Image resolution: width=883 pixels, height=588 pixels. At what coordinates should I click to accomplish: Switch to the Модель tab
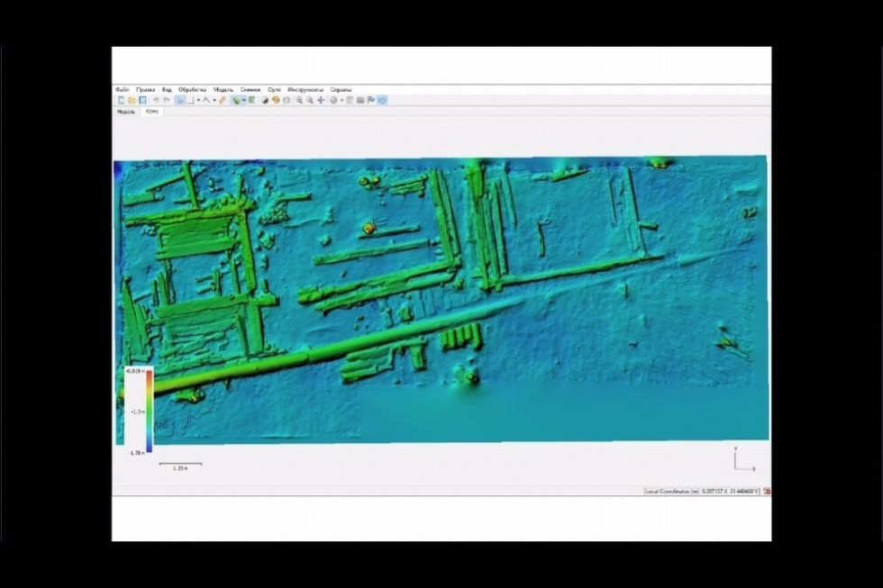click(126, 112)
